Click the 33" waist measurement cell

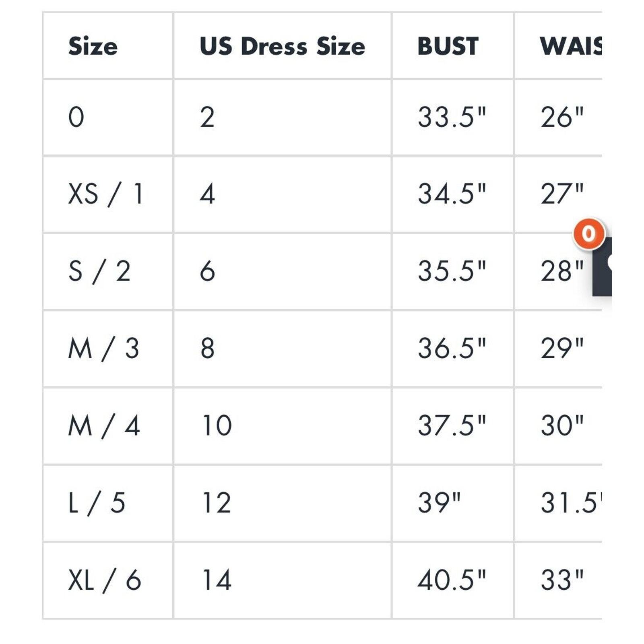pyautogui.click(x=559, y=580)
